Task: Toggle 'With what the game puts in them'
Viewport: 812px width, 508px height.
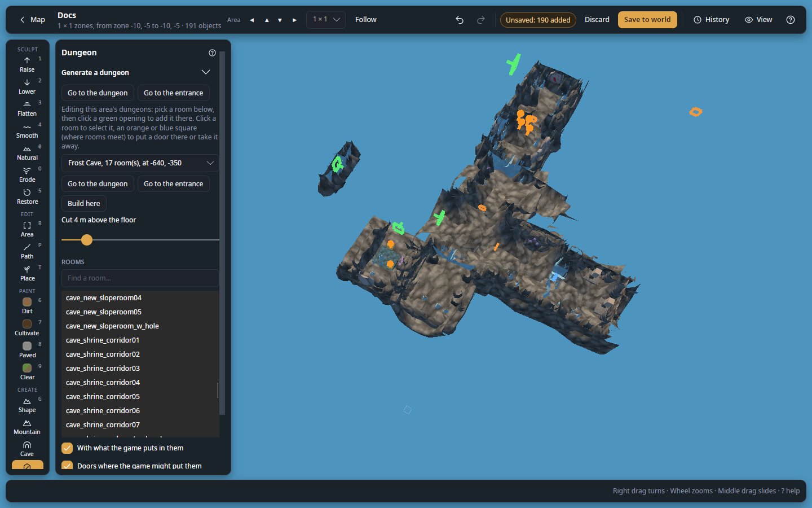Action: point(67,448)
